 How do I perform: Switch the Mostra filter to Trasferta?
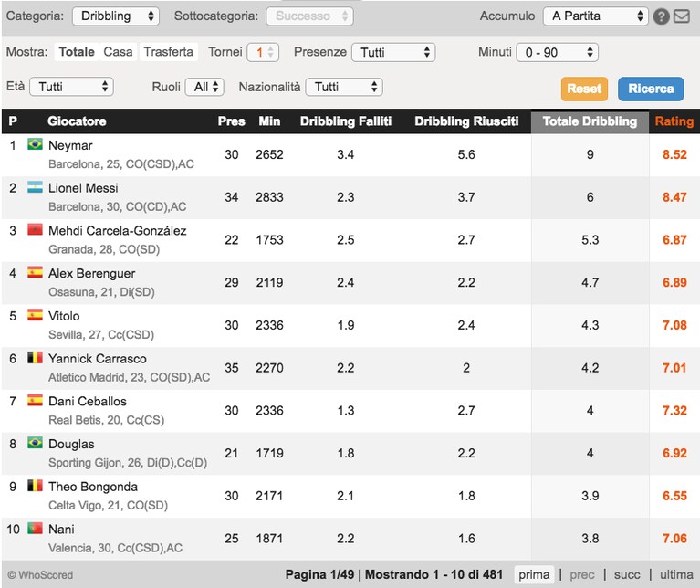168,52
